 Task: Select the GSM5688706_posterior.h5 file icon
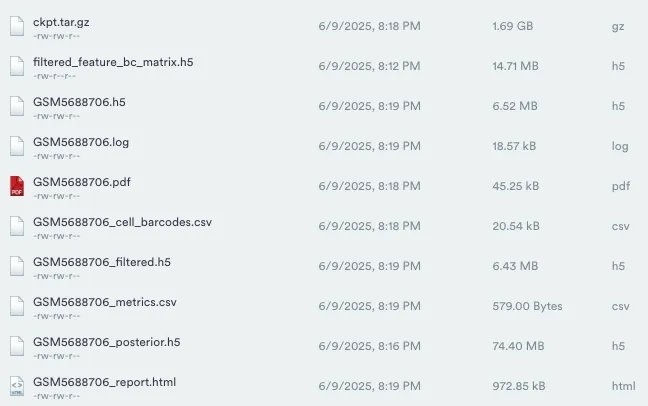point(17,346)
